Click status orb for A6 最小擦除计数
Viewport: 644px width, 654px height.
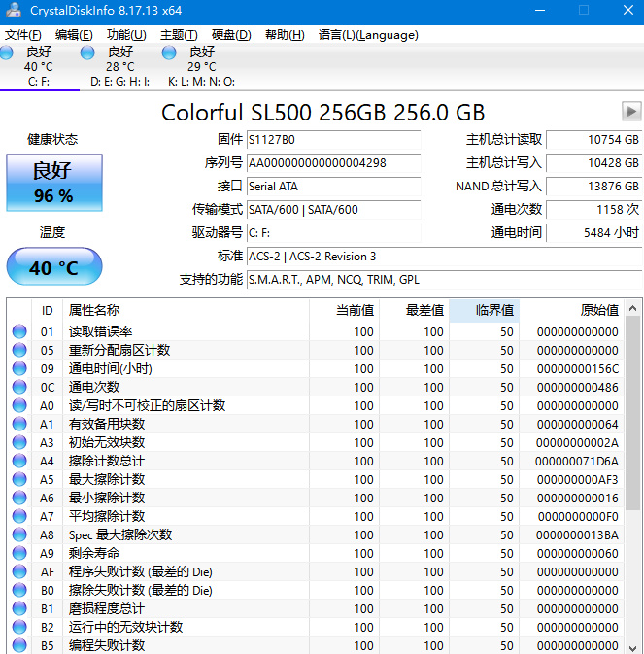(x=19, y=498)
